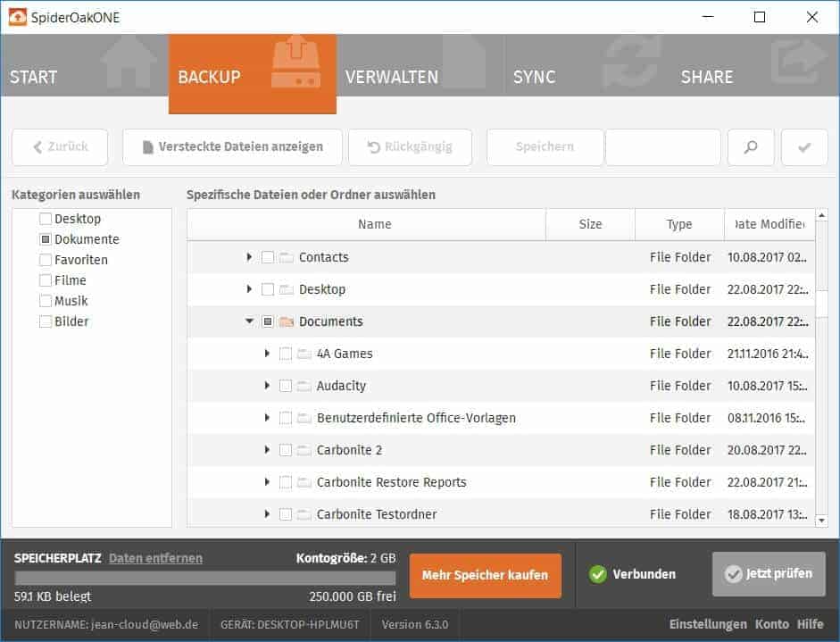Check the Carbonite 2 folder checkbox
840x642 pixels.
tap(286, 450)
